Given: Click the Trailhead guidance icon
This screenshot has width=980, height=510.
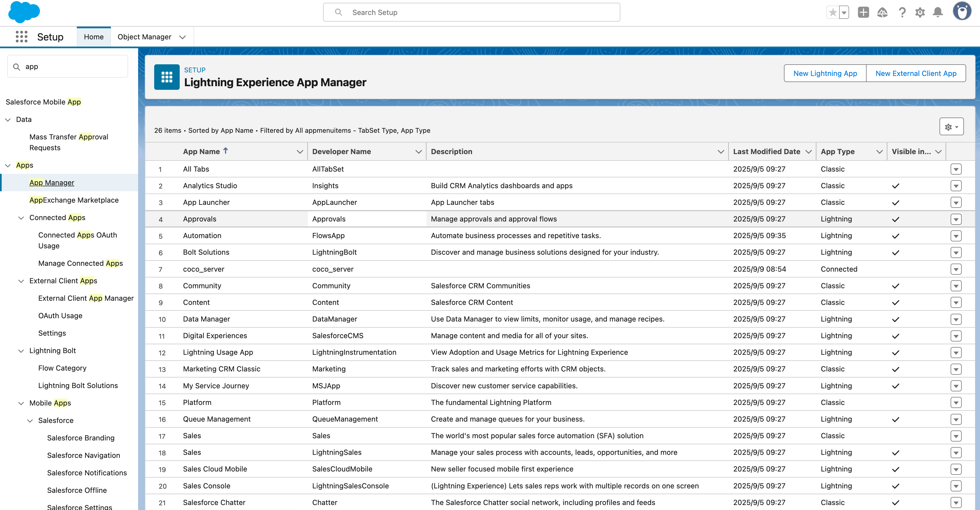Looking at the screenshot, I should pyautogui.click(x=883, y=12).
